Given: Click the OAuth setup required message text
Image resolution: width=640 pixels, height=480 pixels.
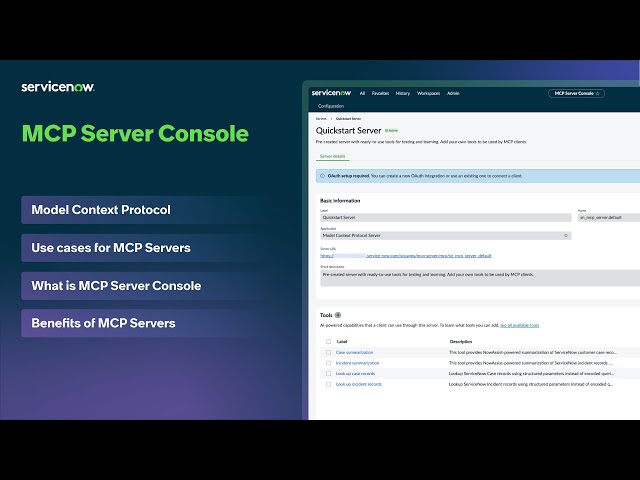Looking at the screenshot, I should [x=425, y=176].
